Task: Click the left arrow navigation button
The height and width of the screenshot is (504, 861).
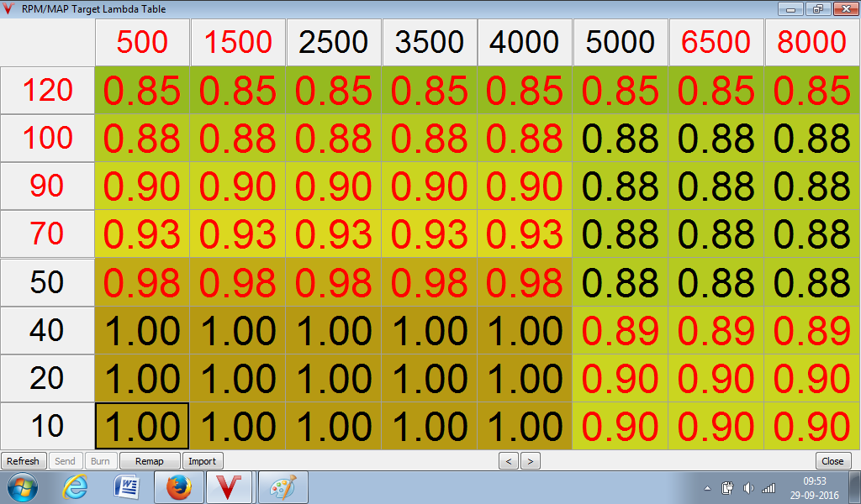Action: point(508,461)
